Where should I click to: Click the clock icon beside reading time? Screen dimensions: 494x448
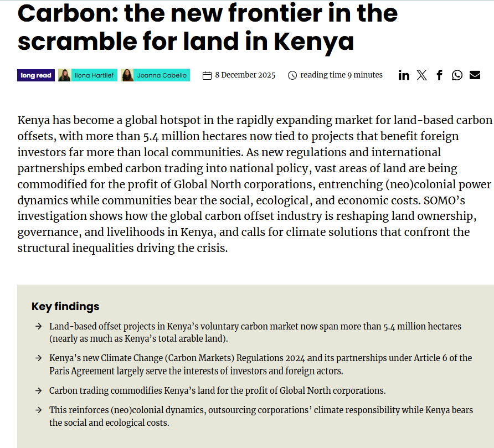(292, 75)
